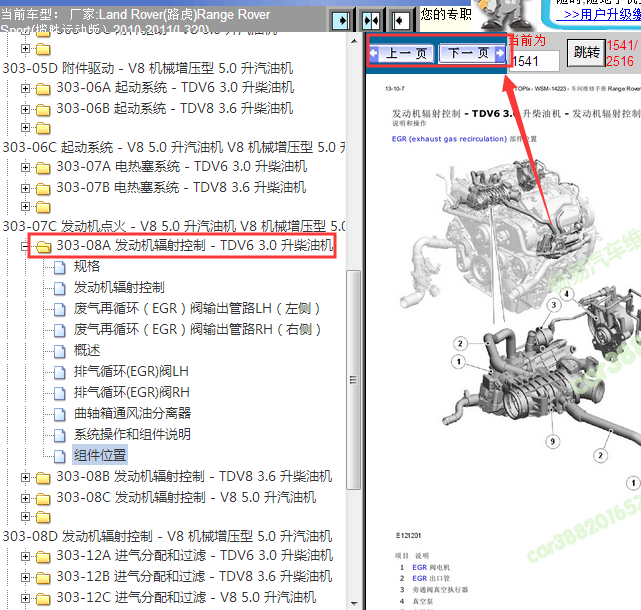Open 废气再循环 EGR 阀输出管路LH document

197,308
